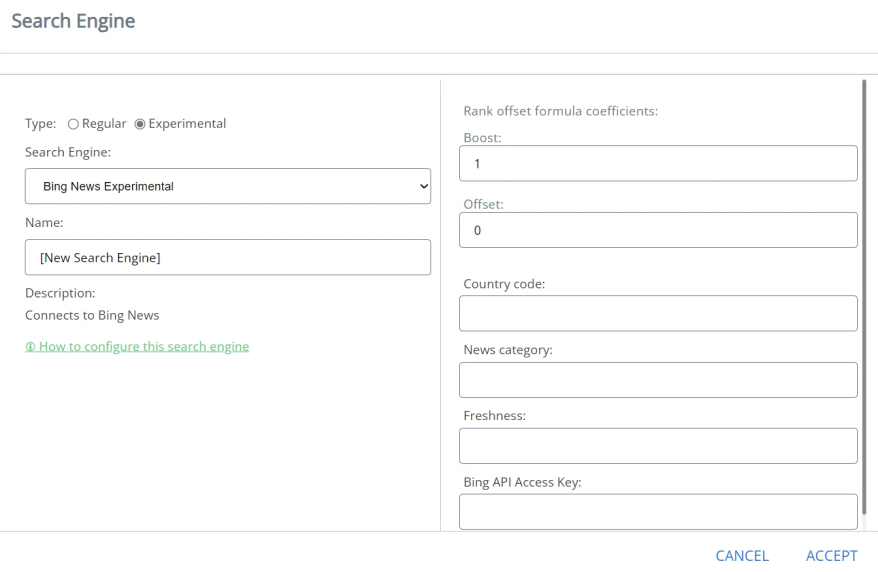Image resolution: width=878 pixels, height=572 pixels.
Task: Focus the Offset input field
Action: (658, 230)
